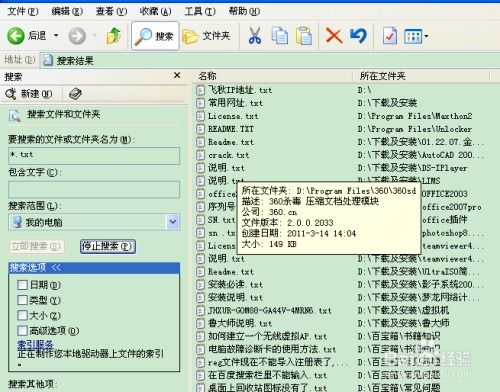This screenshot has height=392, width=500.
Task: Click the 停止搜索 button
Action: tap(108, 246)
